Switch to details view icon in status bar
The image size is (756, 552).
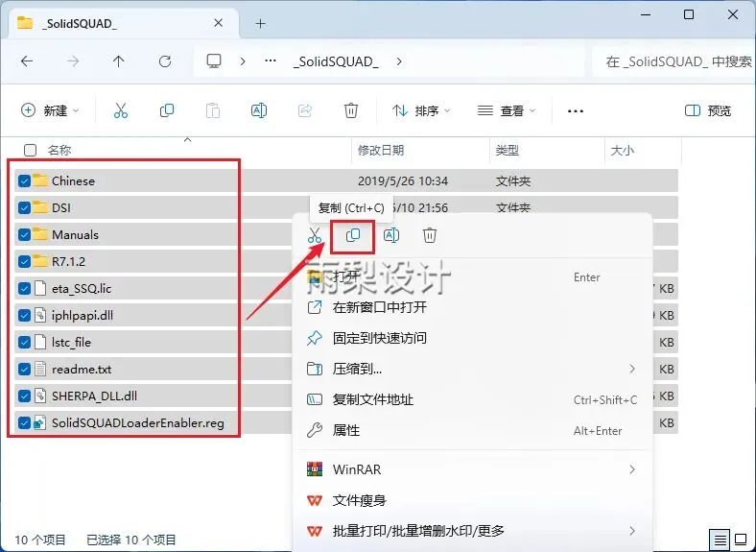720,540
